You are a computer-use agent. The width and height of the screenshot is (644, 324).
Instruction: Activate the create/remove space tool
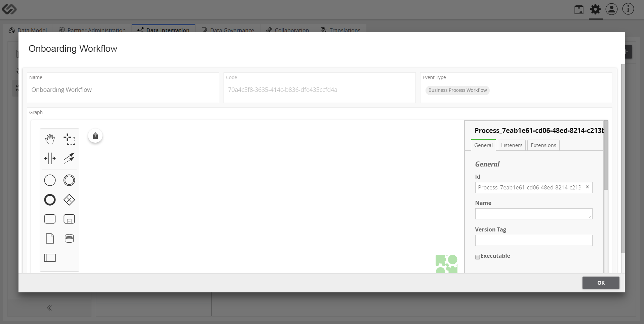point(50,158)
